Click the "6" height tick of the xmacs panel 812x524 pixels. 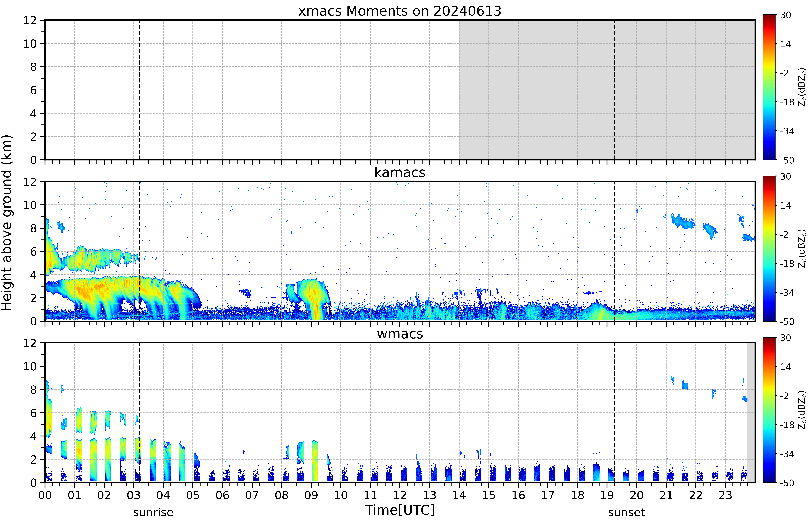tap(33, 90)
